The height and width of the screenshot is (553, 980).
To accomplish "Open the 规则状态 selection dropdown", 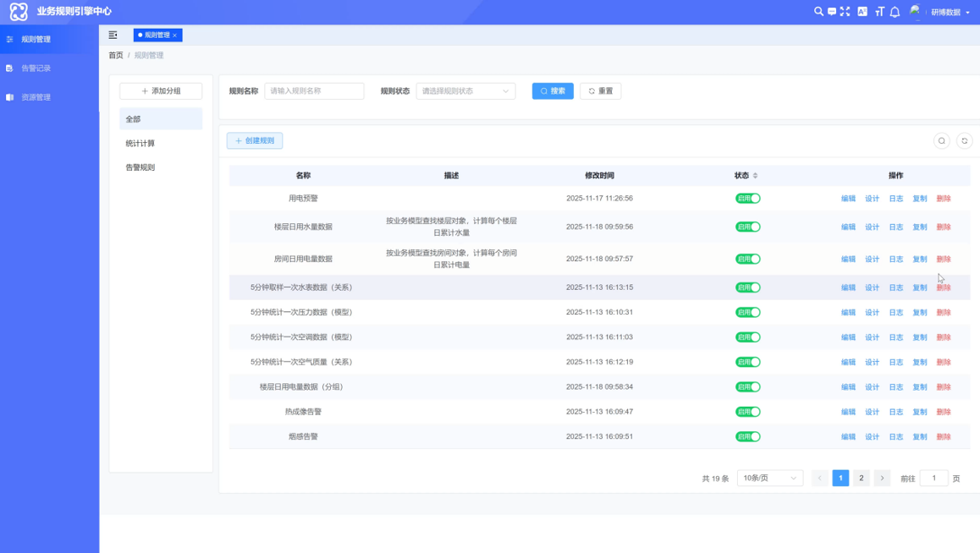I will (465, 91).
